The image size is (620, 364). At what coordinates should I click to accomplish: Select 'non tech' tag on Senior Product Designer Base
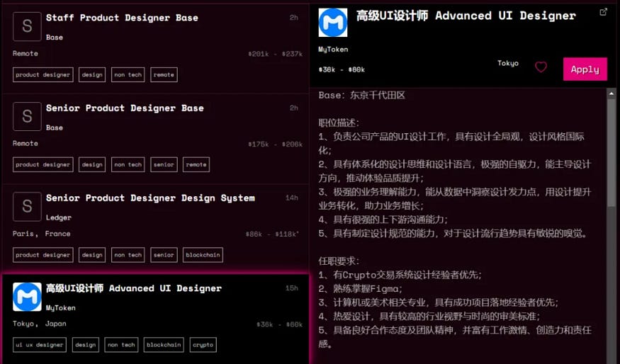(128, 165)
